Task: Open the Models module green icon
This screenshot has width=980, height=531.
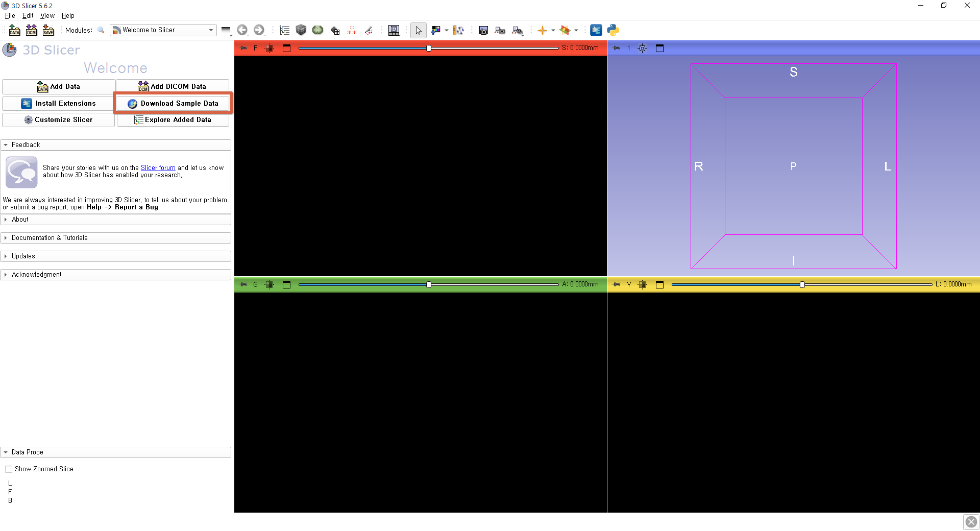Action: pyautogui.click(x=318, y=30)
